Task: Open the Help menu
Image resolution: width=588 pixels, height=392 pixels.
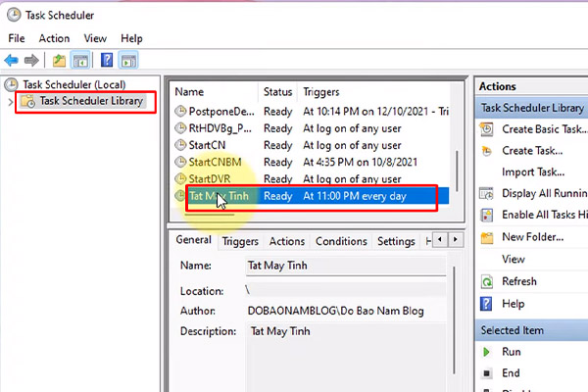Action: click(131, 38)
